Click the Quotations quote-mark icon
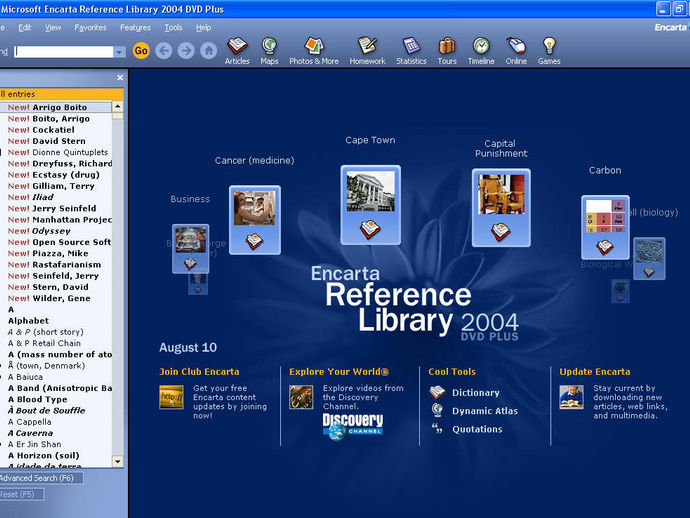This screenshot has height=518, width=690. (437, 428)
